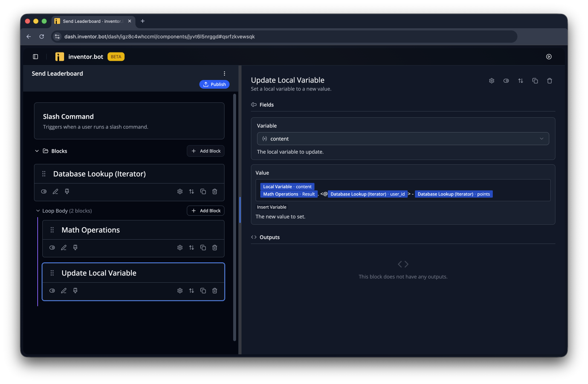Viewport: 588px width, 384px height.
Task: Toggle visibility of Math Operations block
Action: [52, 248]
